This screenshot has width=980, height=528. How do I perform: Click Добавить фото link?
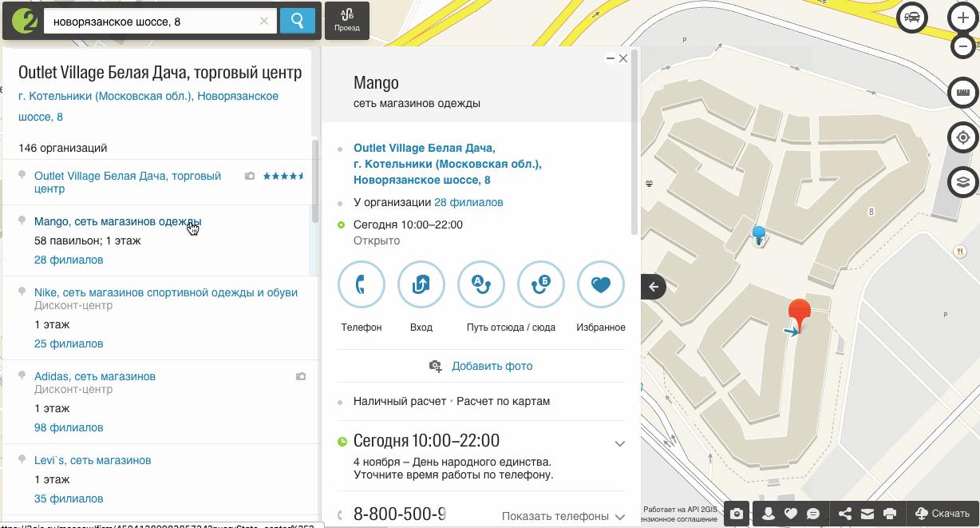[x=481, y=366]
